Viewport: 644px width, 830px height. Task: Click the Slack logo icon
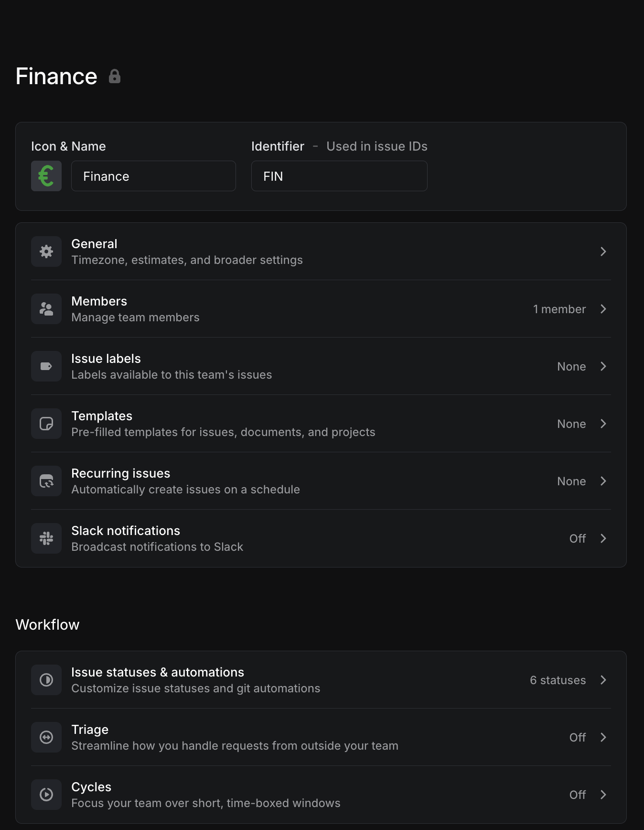point(46,538)
